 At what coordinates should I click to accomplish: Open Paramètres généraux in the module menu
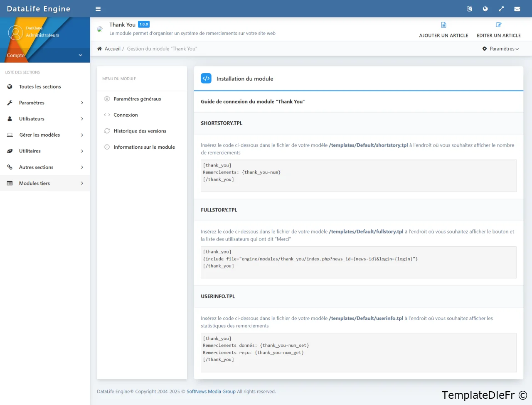[x=137, y=99]
